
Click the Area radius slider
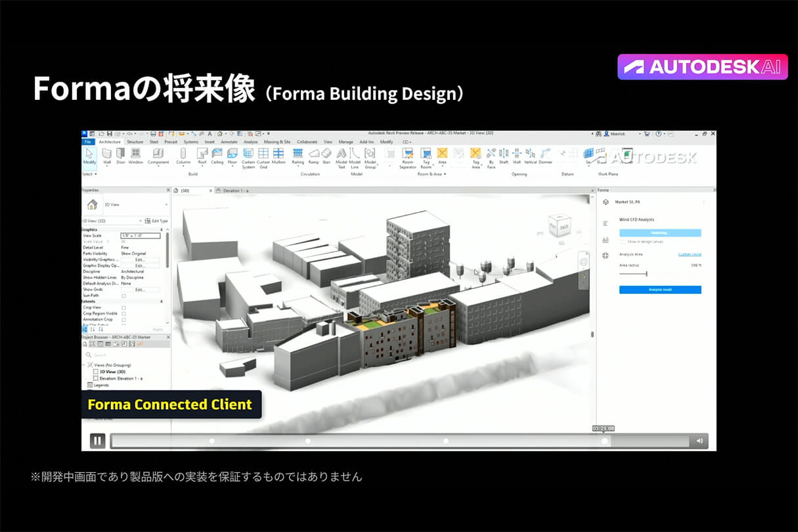[646, 273]
